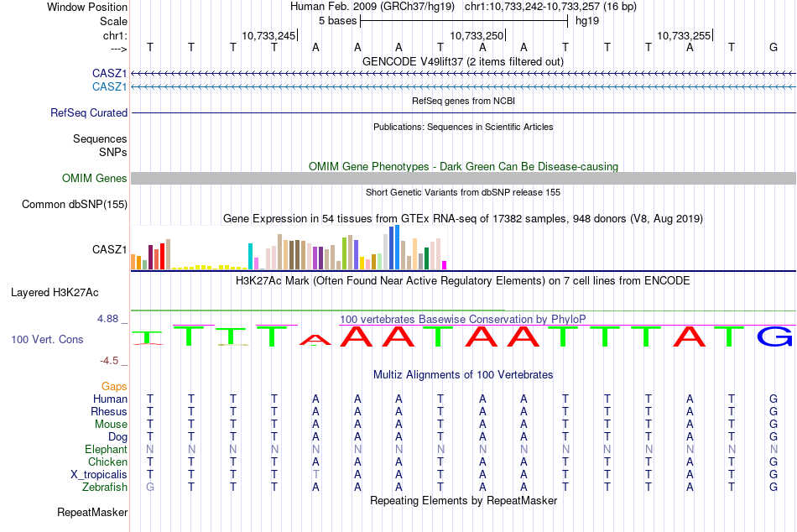Select the OMIM Genes track label
797x532 pixels.
(95, 179)
